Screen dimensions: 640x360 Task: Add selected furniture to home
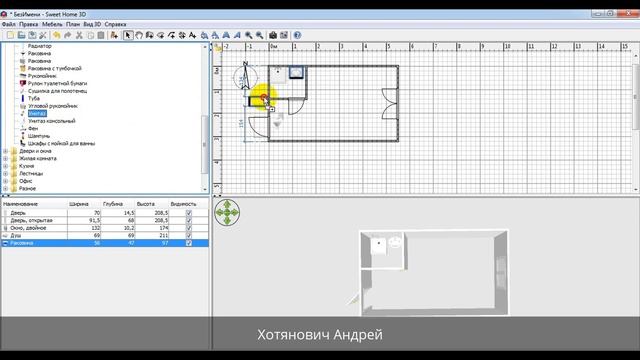click(x=114, y=36)
